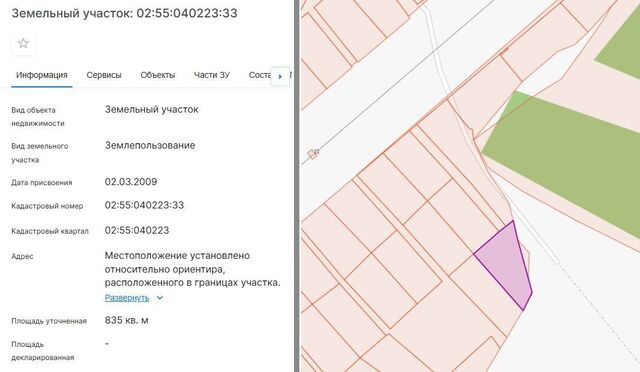Image resolution: width=640 pixels, height=372 pixels.
Task: Expand address using chevron beside Развернуть
Action: pyautogui.click(x=160, y=298)
